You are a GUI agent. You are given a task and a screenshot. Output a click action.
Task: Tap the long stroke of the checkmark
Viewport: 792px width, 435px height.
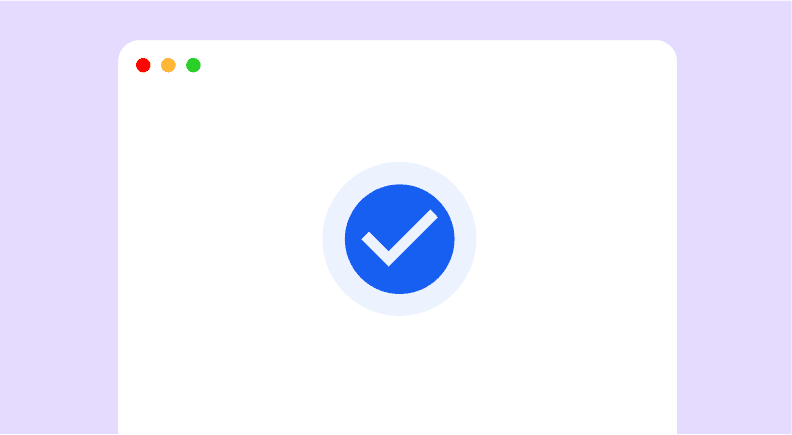413,237
